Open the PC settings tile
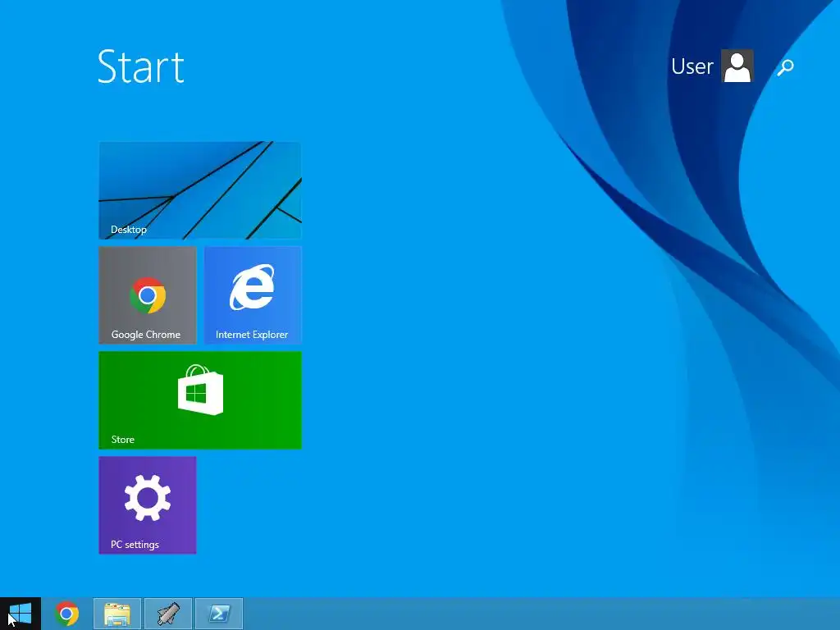The image size is (840, 630). [148, 505]
